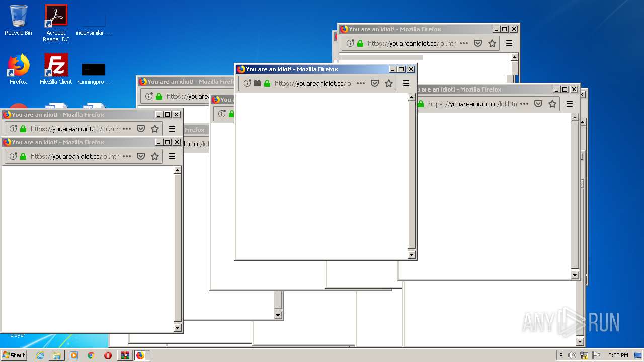Save to Pocket in right-side Firefox window
This screenshot has width=644, height=362.
538,104
